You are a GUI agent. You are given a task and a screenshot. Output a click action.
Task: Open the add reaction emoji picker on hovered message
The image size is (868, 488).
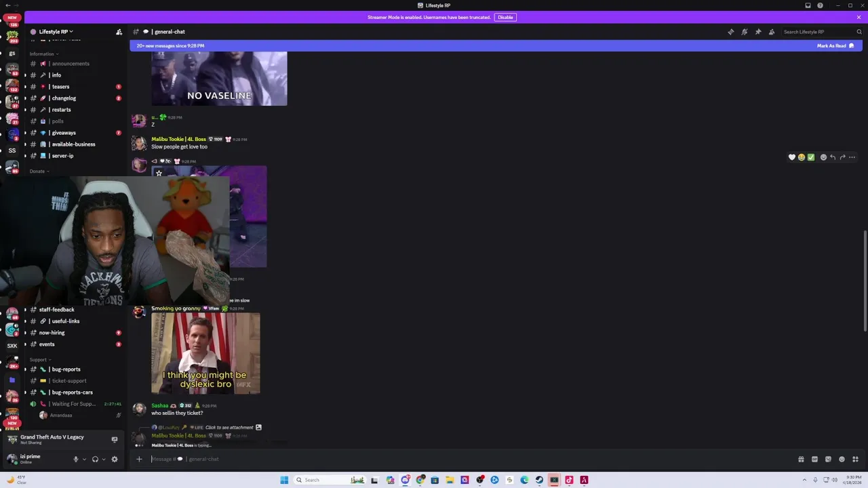pos(823,157)
